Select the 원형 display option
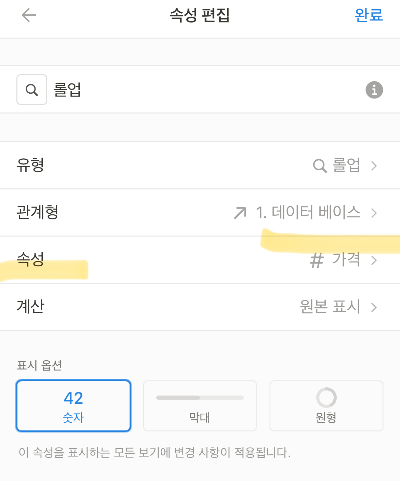 pyautogui.click(x=326, y=406)
